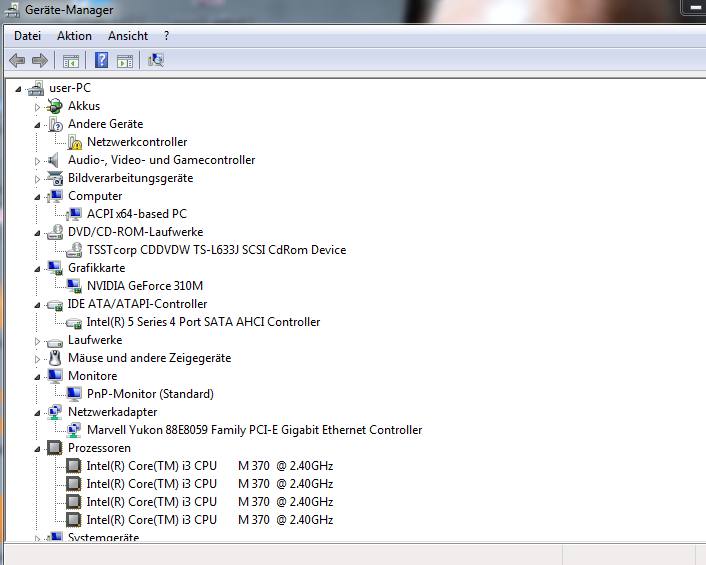Open Help via blue question mark icon
Screen dimensions: 706x565
[101, 60]
